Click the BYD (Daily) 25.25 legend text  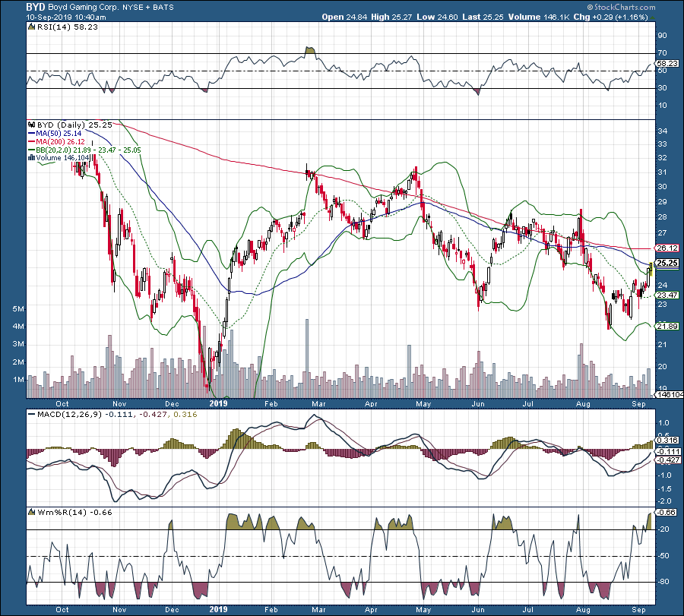74,125
